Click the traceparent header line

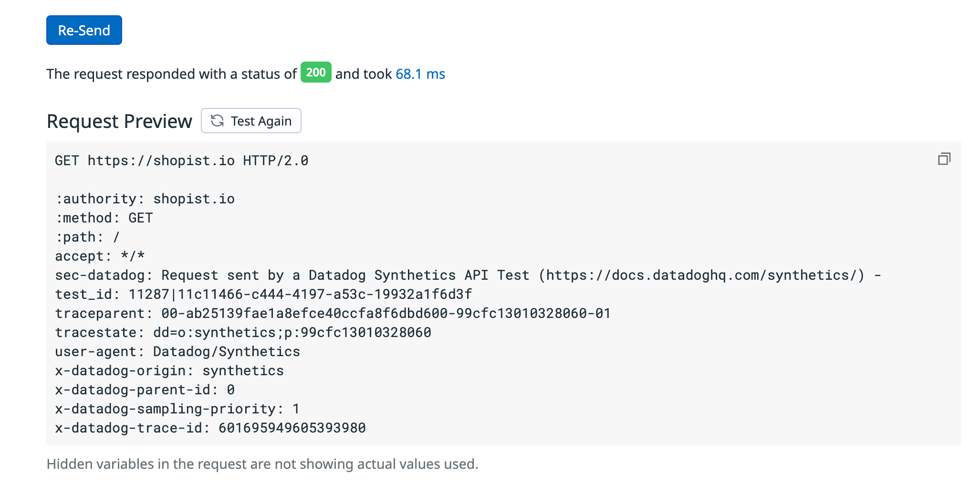point(333,313)
